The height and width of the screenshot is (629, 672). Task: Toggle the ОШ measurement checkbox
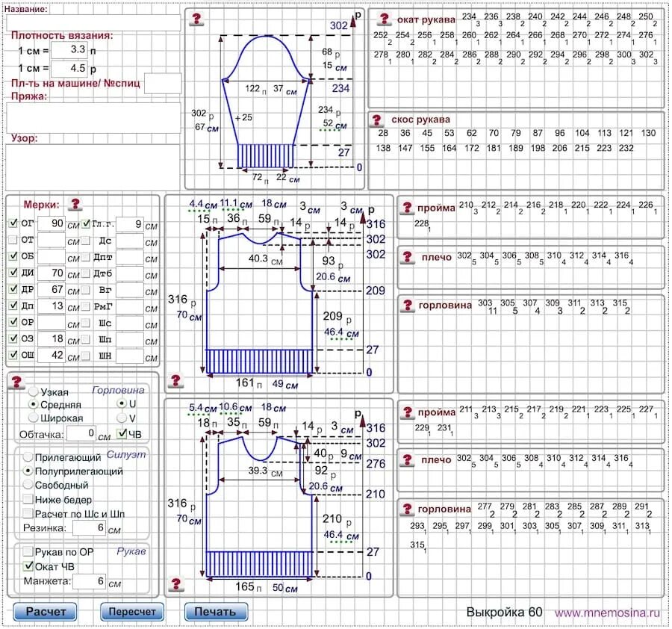(13, 355)
